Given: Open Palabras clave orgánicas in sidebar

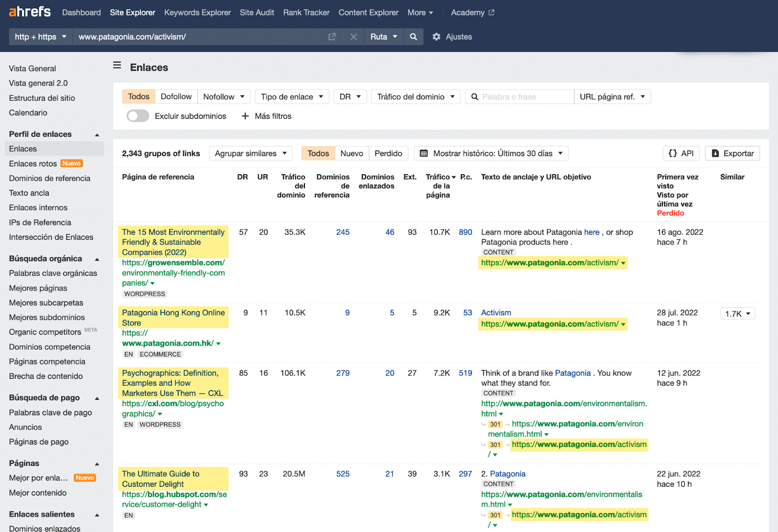Looking at the screenshot, I should tap(53, 273).
